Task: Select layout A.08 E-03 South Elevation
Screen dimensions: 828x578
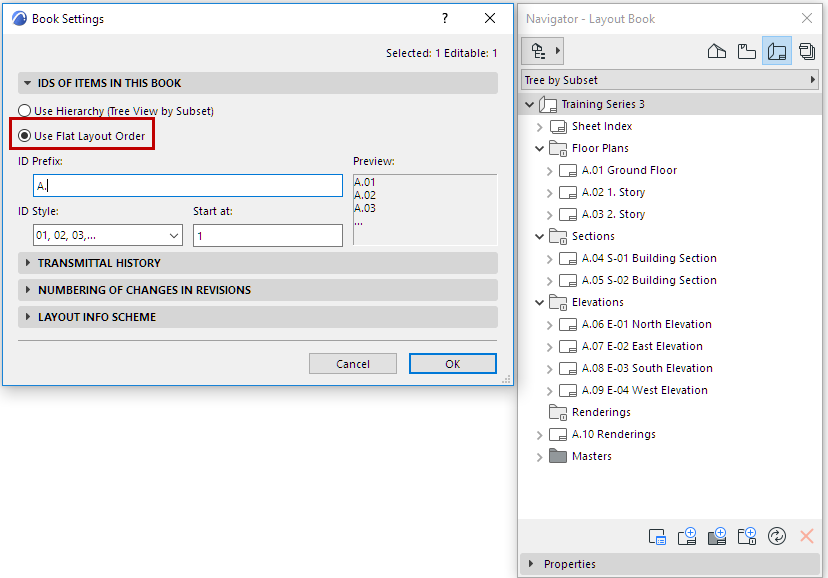Action: [x=636, y=368]
